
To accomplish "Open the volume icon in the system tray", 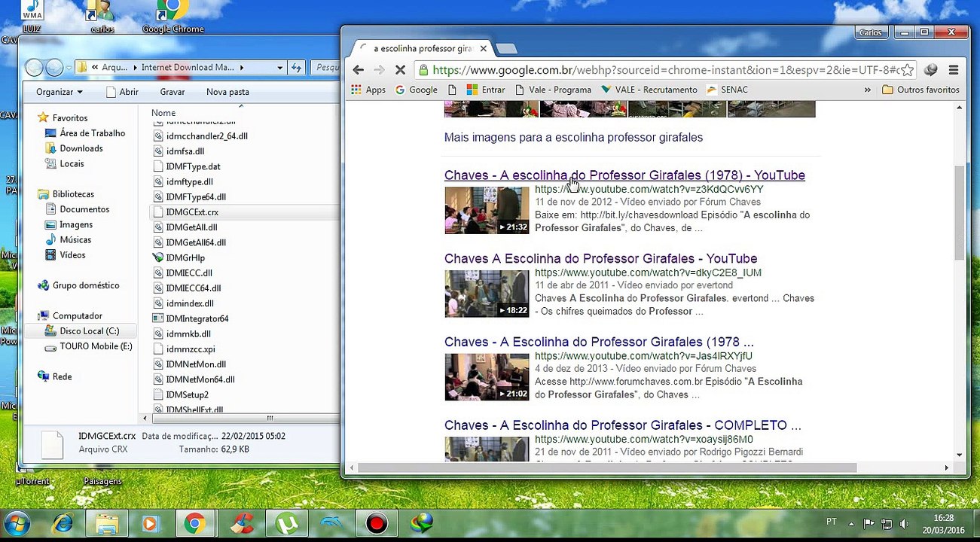I will 904,523.
